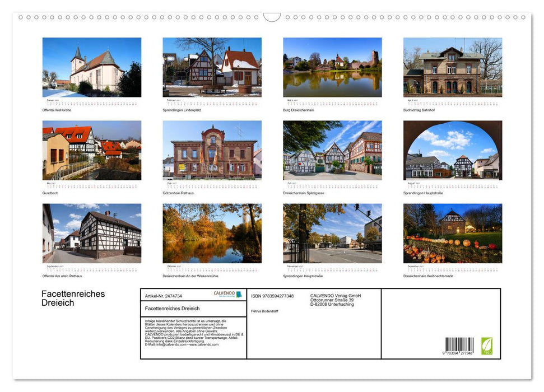Viewport: 544px width, 392px height.
Task: Open the Offental Am alten Rathaus photo
Action: [x=91, y=233]
